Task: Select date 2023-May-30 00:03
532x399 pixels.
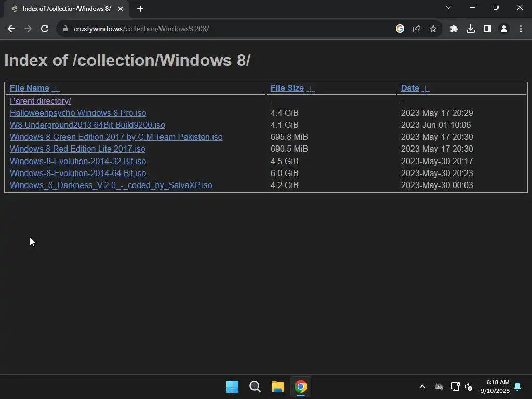Action: (437, 185)
